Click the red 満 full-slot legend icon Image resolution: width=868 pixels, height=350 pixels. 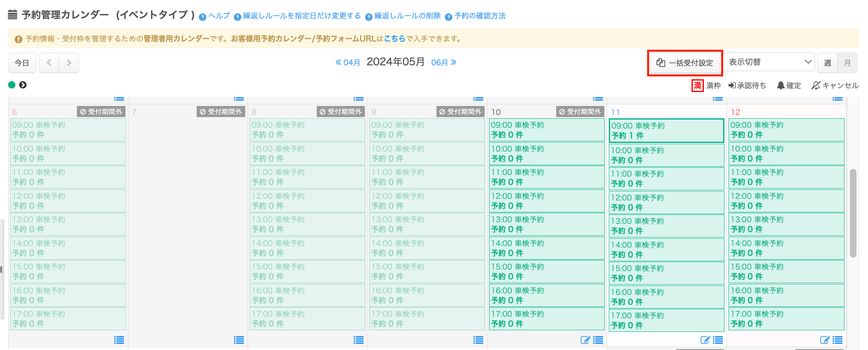tap(697, 85)
